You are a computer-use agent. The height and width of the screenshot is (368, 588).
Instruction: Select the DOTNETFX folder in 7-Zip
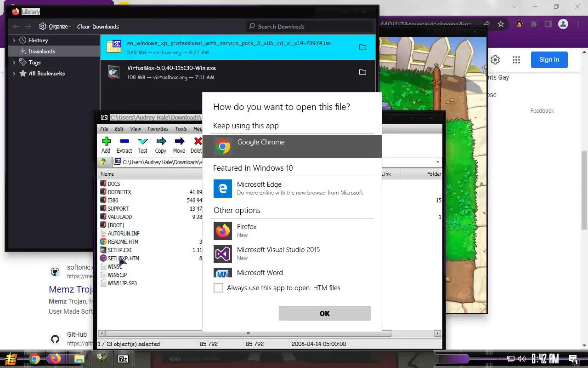pos(119,192)
